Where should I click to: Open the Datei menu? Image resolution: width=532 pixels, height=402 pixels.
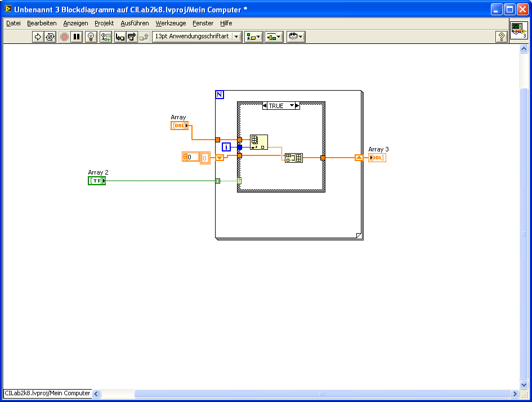(x=14, y=23)
